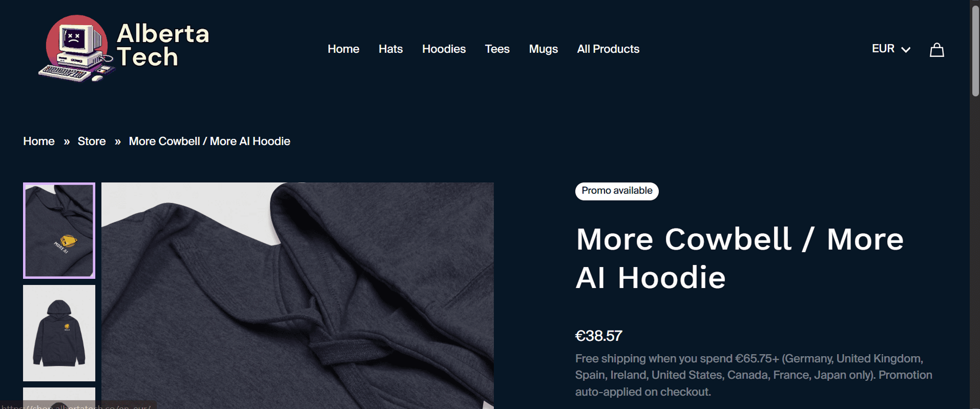980x409 pixels.
Task: Open the Mugs category
Action: tap(543, 49)
